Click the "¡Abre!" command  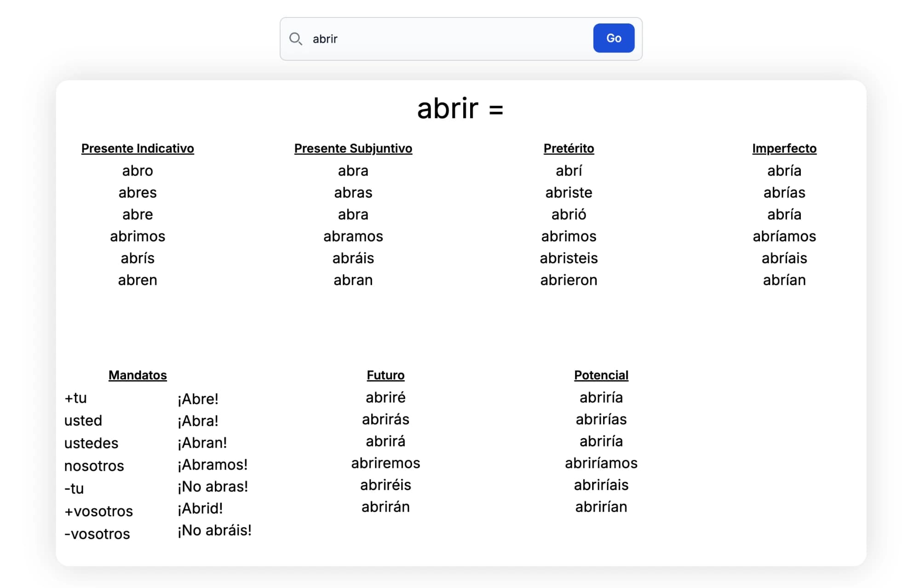(x=198, y=399)
